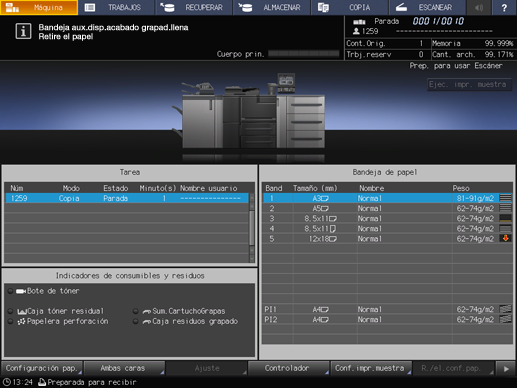
Task: Click Prep. para usar Escáner status text
Action: click(x=456, y=66)
